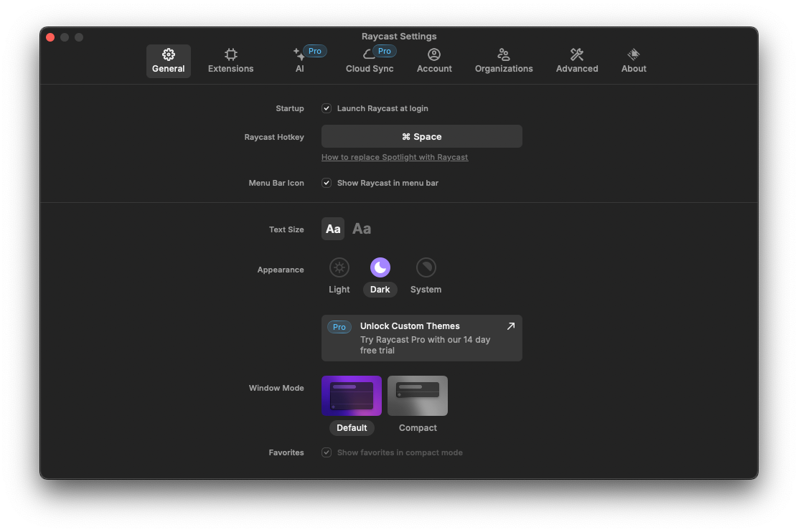This screenshot has height=532, width=798.
Task: Open the Extensions chip icon
Action: pyautogui.click(x=230, y=54)
